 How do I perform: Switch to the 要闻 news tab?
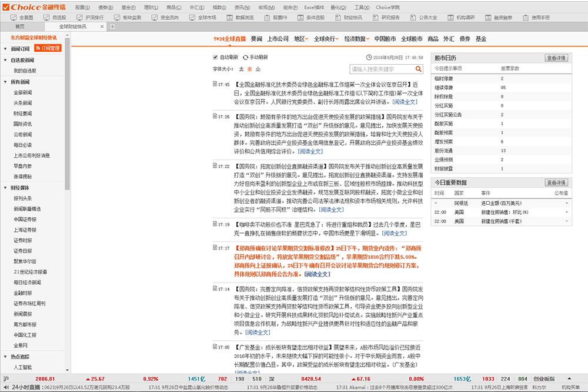pos(256,39)
